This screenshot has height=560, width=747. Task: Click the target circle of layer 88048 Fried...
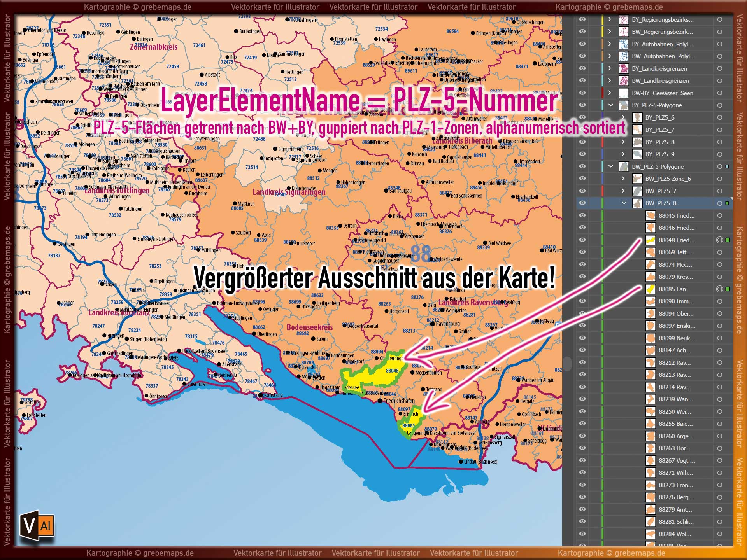coord(719,240)
